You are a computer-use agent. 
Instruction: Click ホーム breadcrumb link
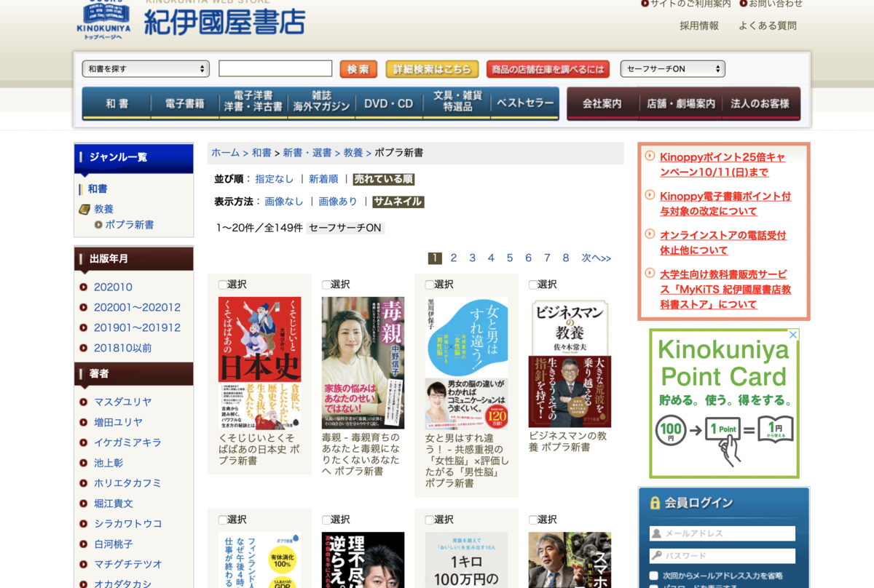(x=225, y=153)
